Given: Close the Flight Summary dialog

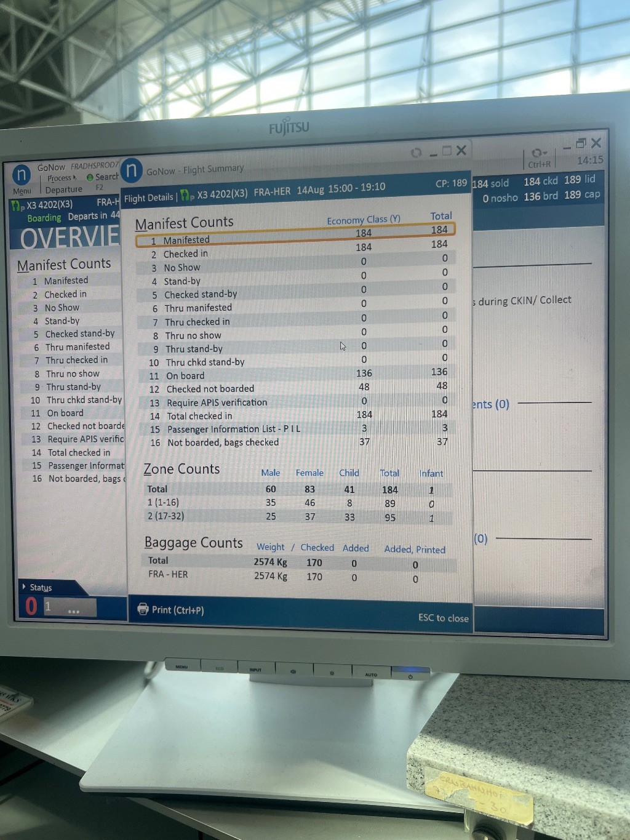Looking at the screenshot, I should point(461,150).
